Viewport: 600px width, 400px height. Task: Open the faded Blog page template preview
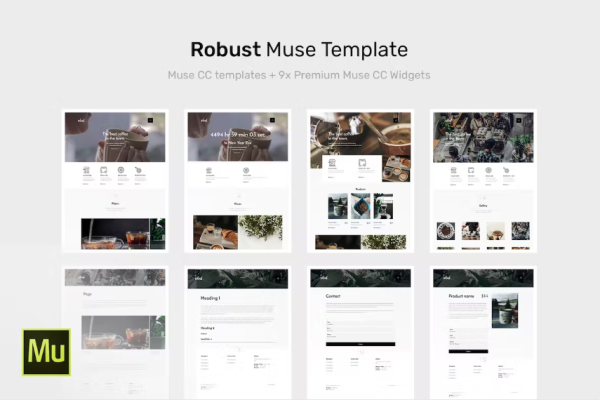(115, 332)
